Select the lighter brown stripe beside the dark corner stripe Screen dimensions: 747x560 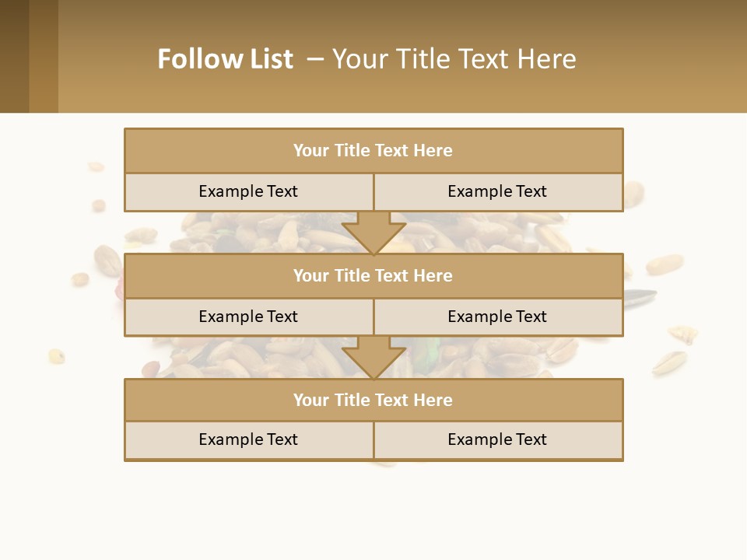[x=44, y=56]
